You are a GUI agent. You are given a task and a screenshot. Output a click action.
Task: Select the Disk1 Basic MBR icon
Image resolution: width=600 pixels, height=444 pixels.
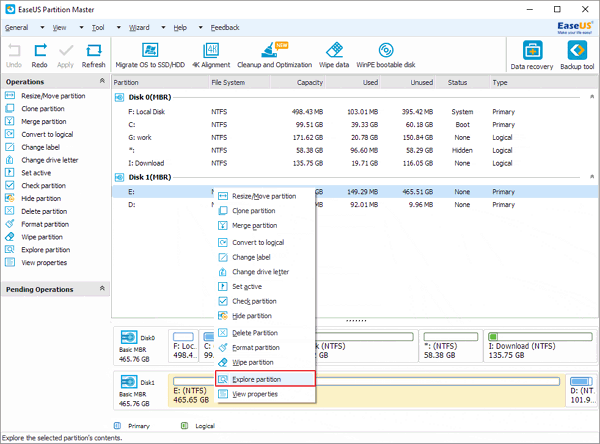point(129,382)
